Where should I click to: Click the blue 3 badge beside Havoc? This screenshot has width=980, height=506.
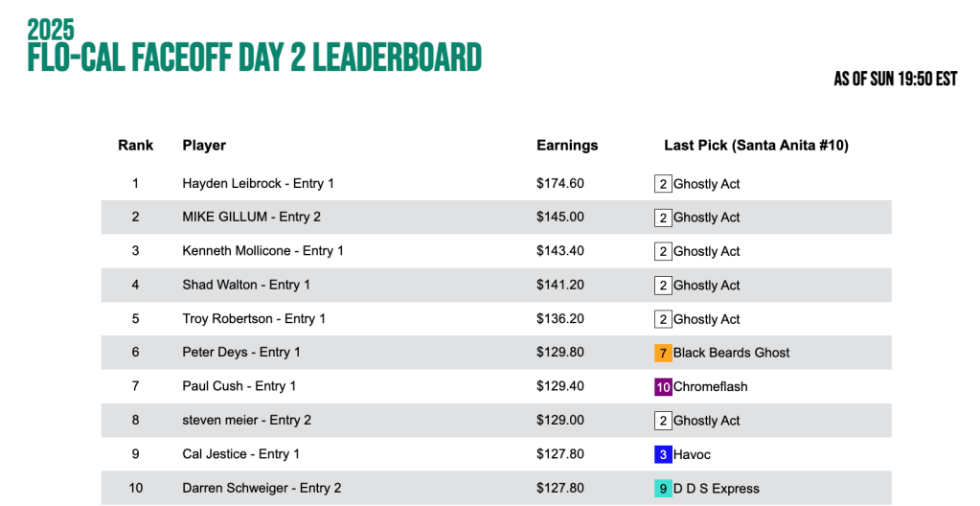(x=662, y=454)
